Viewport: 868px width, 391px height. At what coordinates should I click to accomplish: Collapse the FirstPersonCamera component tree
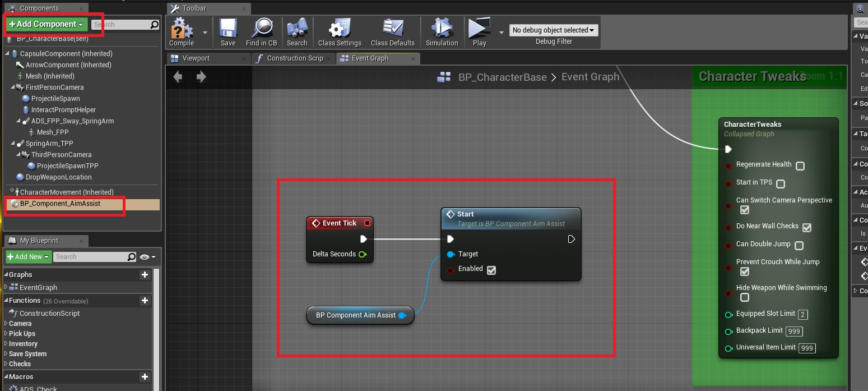[13, 88]
